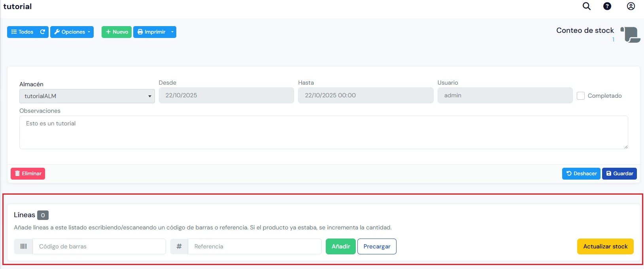This screenshot has height=269, width=644.
Task: Undo changes with Deshacer button
Action: (581, 174)
